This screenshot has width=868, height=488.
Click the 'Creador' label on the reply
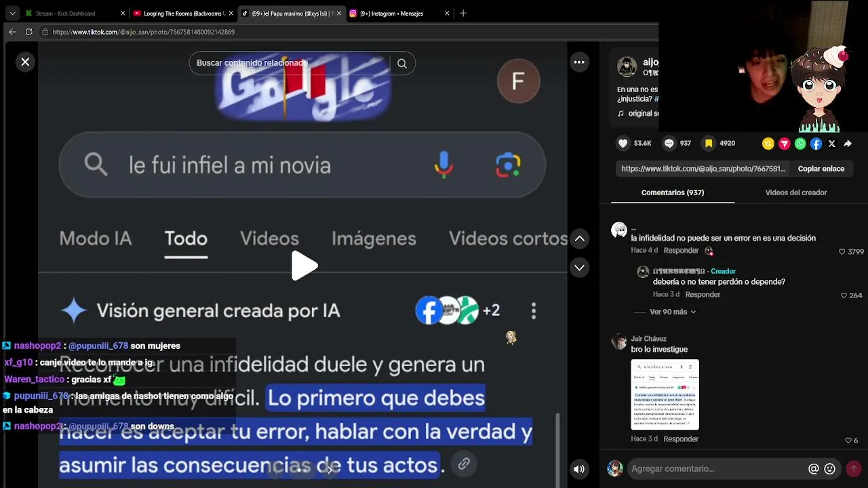tap(723, 271)
